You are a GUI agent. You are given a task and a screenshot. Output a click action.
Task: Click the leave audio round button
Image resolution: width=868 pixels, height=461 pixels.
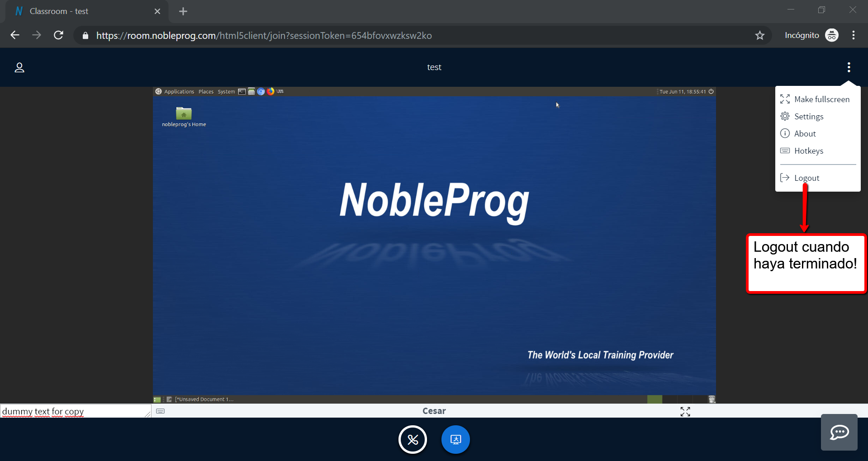[x=413, y=439]
